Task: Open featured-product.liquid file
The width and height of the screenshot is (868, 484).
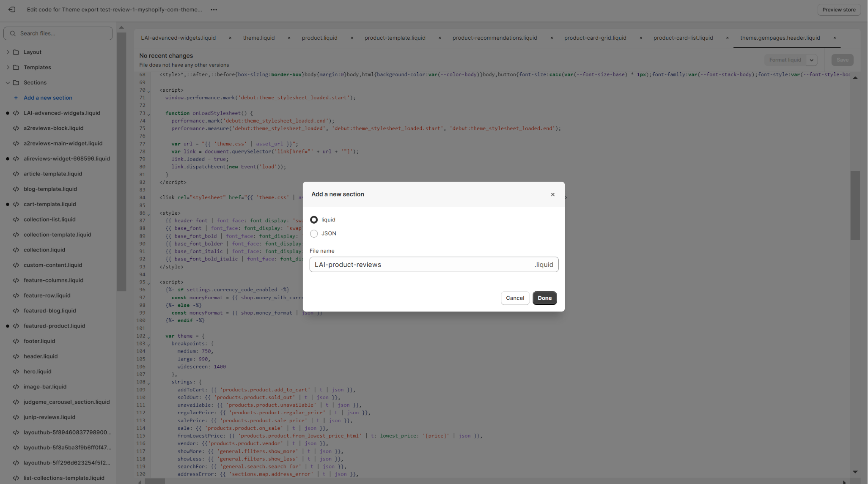Action: pos(54,326)
